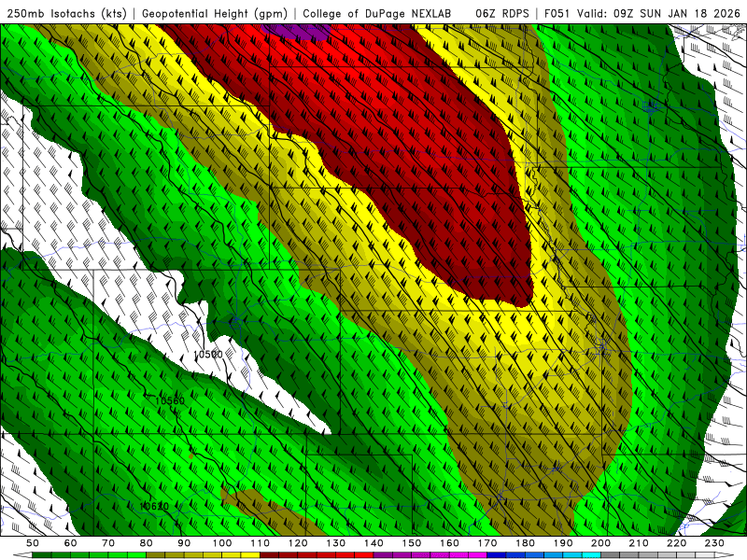Click the 230 value on the color scale
Viewport: 747px width, 560px height.
pyautogui.click(x=714, y=543)
